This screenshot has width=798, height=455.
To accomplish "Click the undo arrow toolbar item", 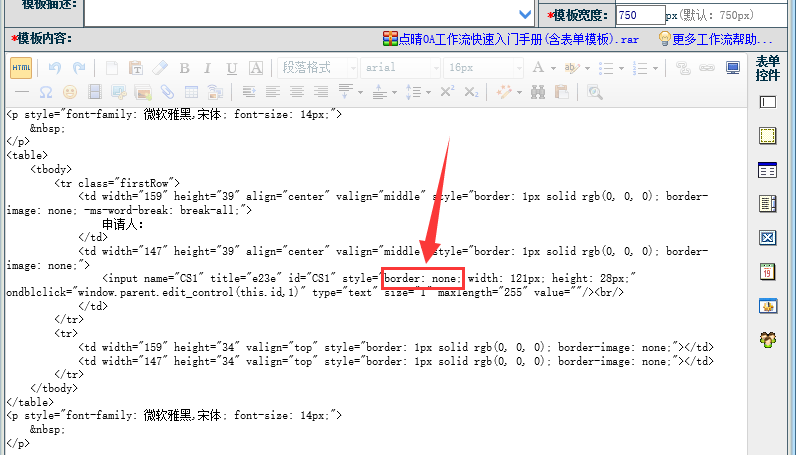I will (x=55, y=68).
